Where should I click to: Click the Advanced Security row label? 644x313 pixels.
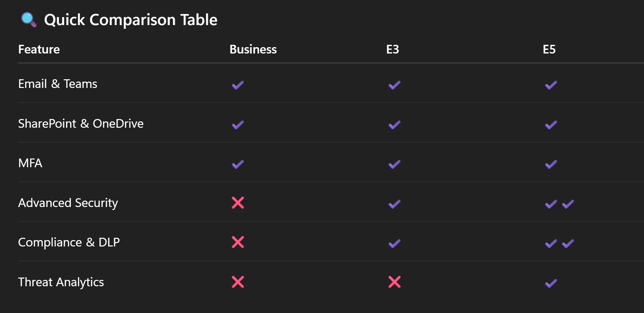68,203
